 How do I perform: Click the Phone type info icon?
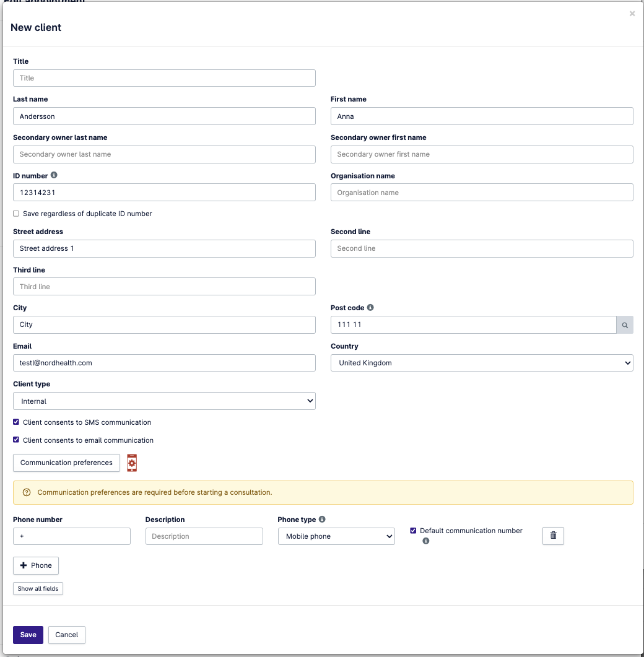pyautogui.click(x=322, y=520)
